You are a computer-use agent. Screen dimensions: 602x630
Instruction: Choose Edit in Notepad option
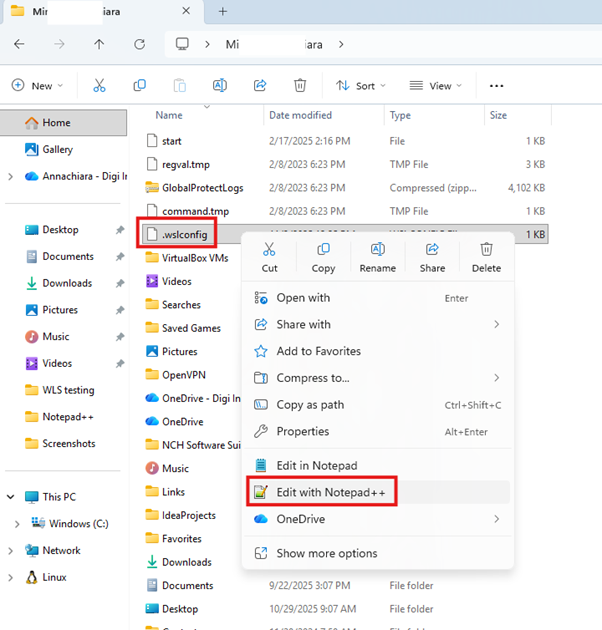(x=316, y=466)
